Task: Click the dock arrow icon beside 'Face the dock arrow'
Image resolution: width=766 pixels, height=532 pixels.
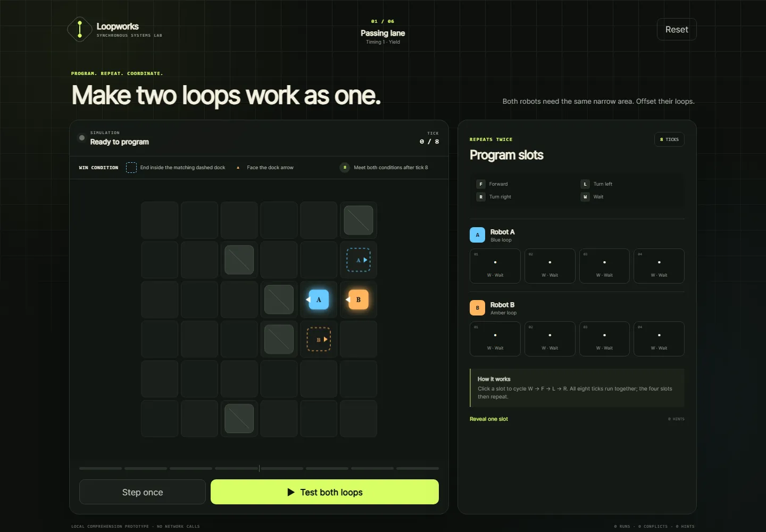Action: point(238,168)
